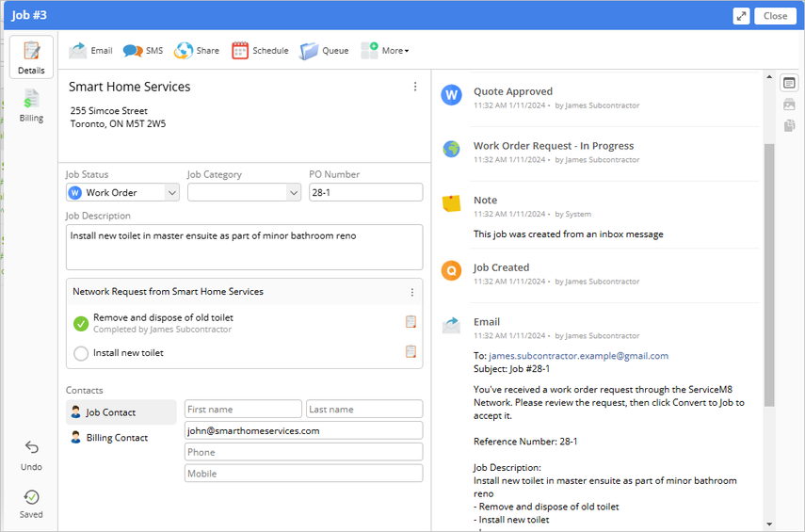805x532 pixels.
Task: Show the documents view icon in side strip
Action: coord(789,125)
